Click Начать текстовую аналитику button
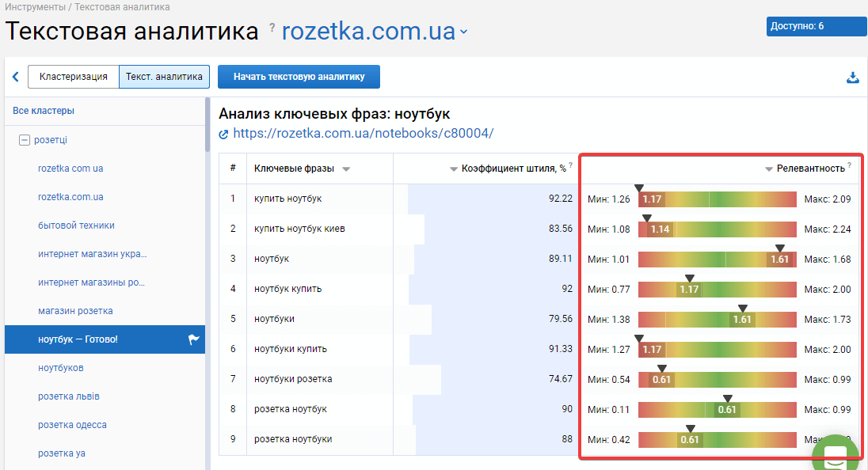Image resolution: width=868 pixels, height=470 pixels. point(299,77)
